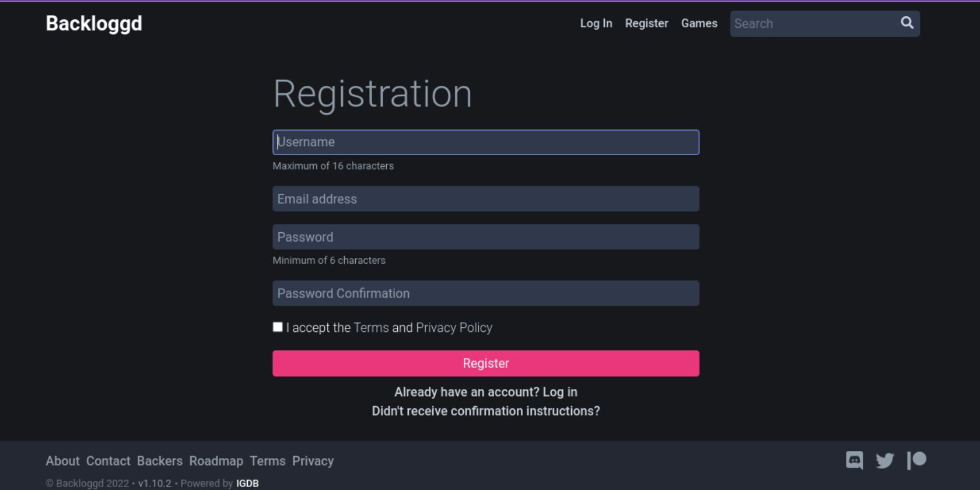The width and height of the screenshot is (980, 490).
Task: Go to Backloggd home logo
Action: coord(94,23)
